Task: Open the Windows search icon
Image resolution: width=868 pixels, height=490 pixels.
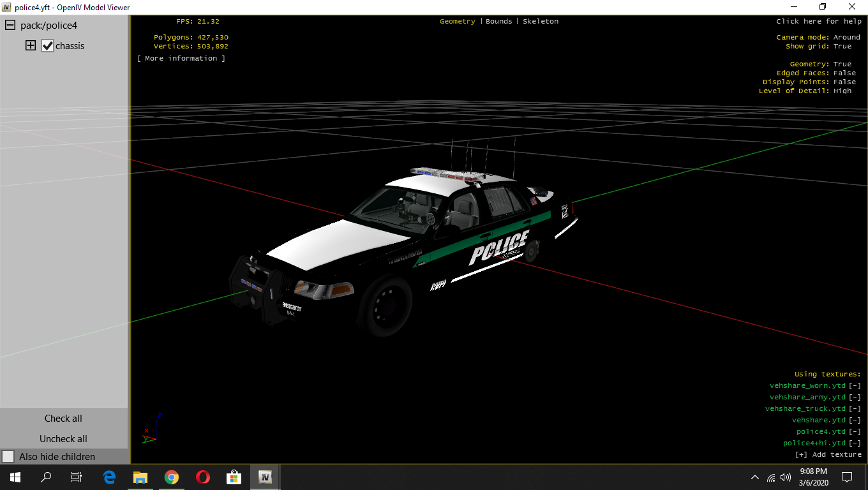Action: (46, 477)
